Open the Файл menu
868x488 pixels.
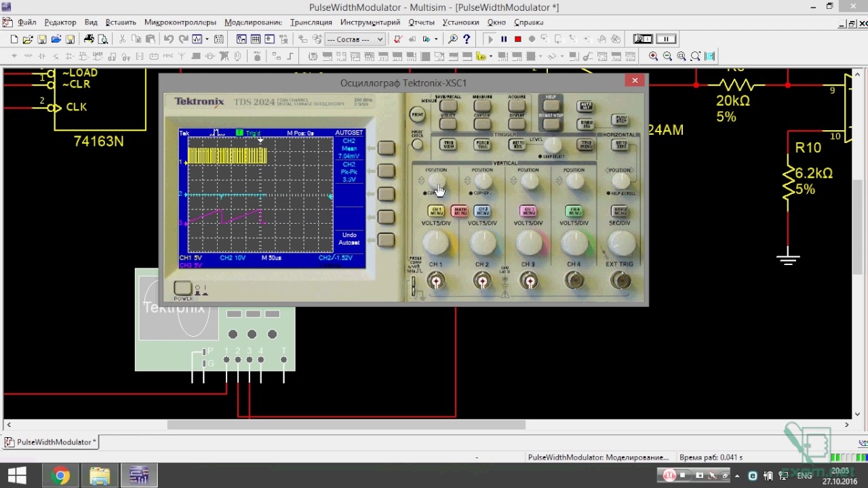pos(27,22)
